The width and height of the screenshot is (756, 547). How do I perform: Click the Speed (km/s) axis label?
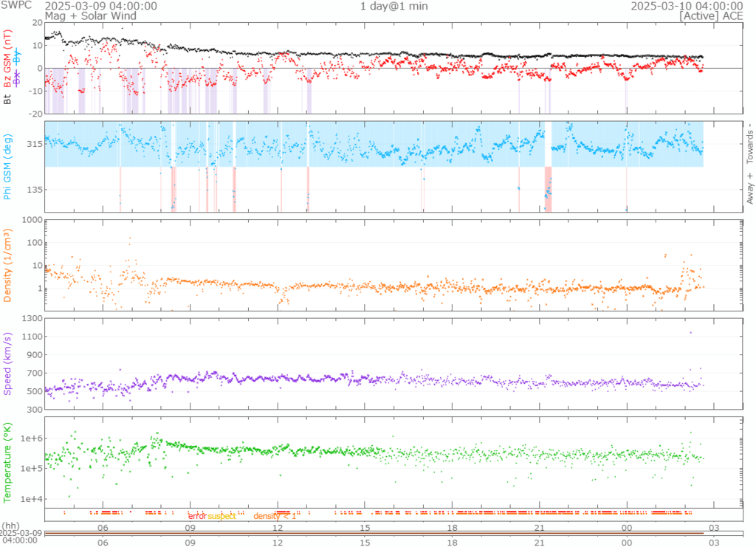[9, 364]
